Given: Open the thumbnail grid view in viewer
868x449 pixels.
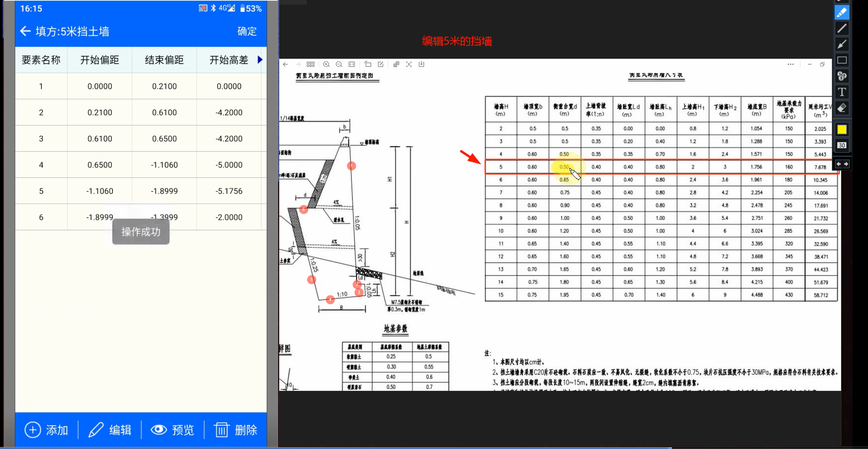Looking at the screenshot, I should 311,64.
